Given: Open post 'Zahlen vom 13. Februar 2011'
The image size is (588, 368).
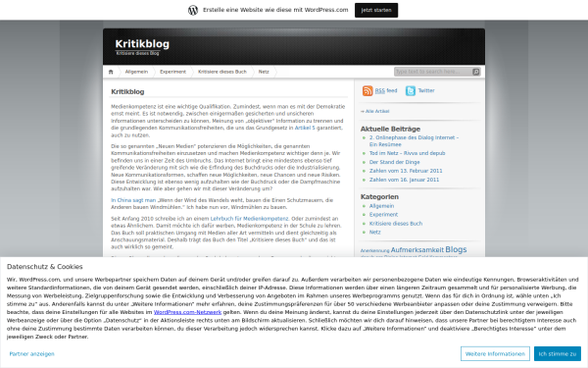Looking at the screenshot, I should [x=406, y=171].
